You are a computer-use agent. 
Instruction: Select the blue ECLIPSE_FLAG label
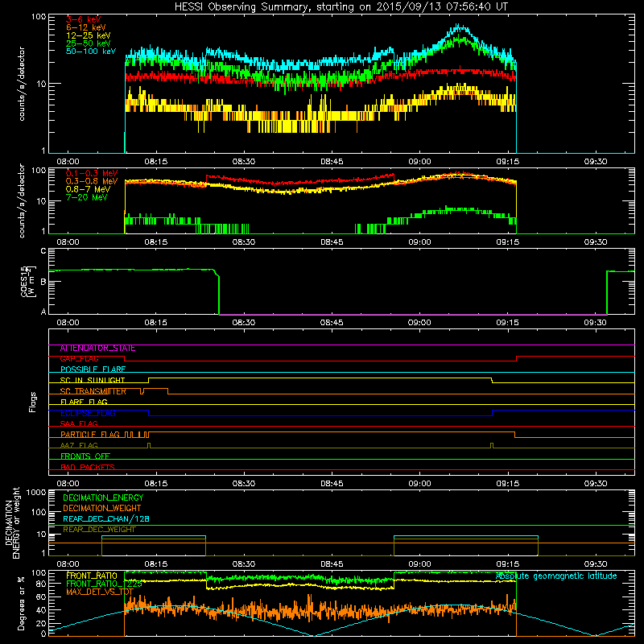point(88,413)
